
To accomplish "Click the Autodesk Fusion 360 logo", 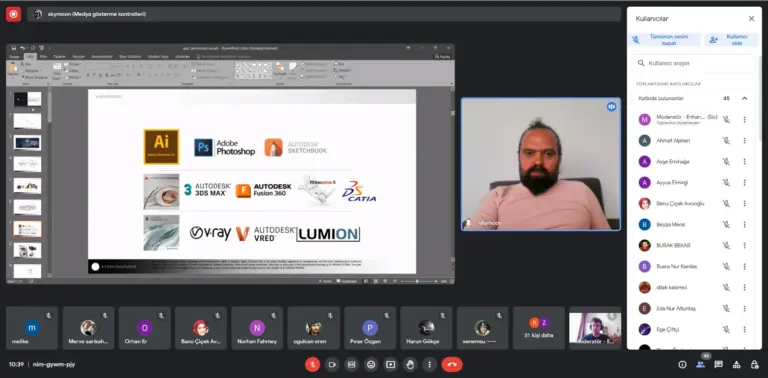I will click(264, 190).
